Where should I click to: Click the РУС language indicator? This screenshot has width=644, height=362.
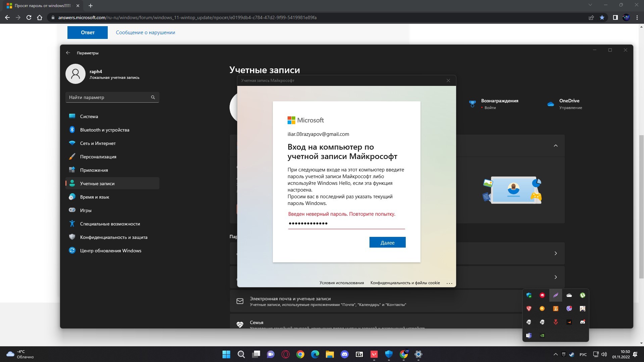583,355
